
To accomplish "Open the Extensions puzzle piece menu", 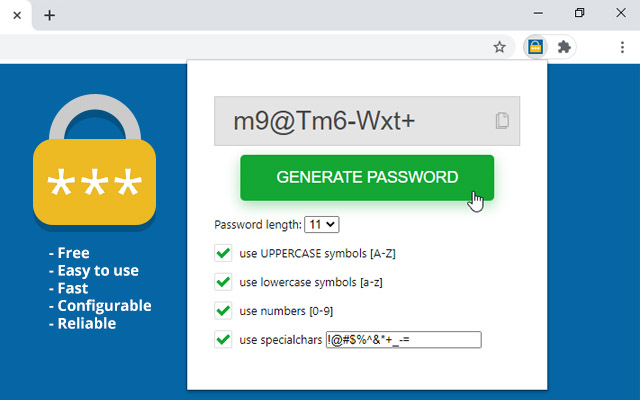I will coord(564,47).
